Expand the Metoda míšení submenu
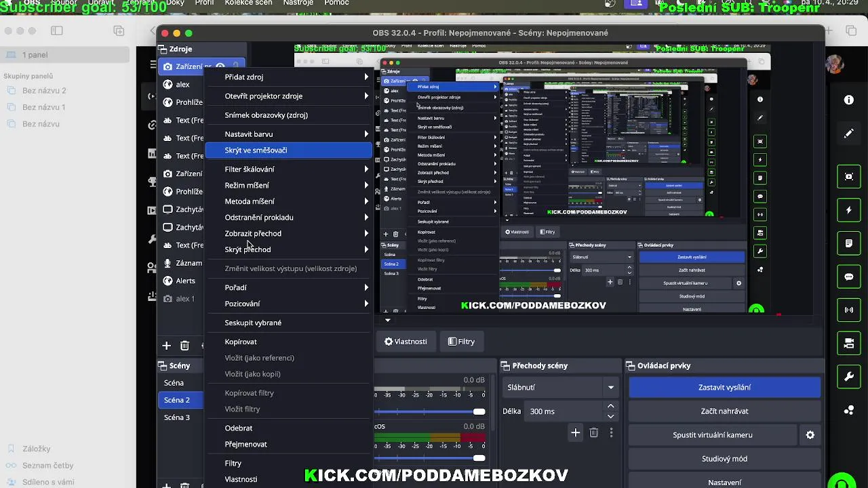868x488 pixels. (x=288, y=201)
